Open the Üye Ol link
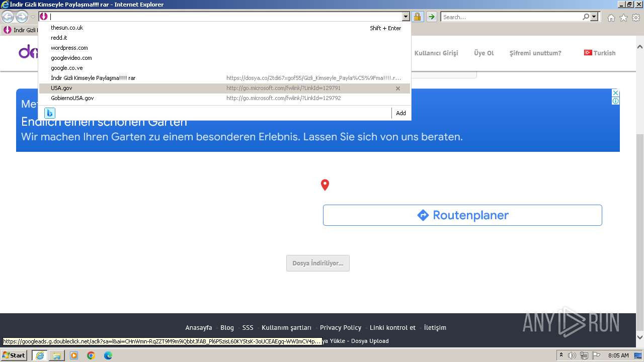 pyautogui.click(x=484, y=53)
